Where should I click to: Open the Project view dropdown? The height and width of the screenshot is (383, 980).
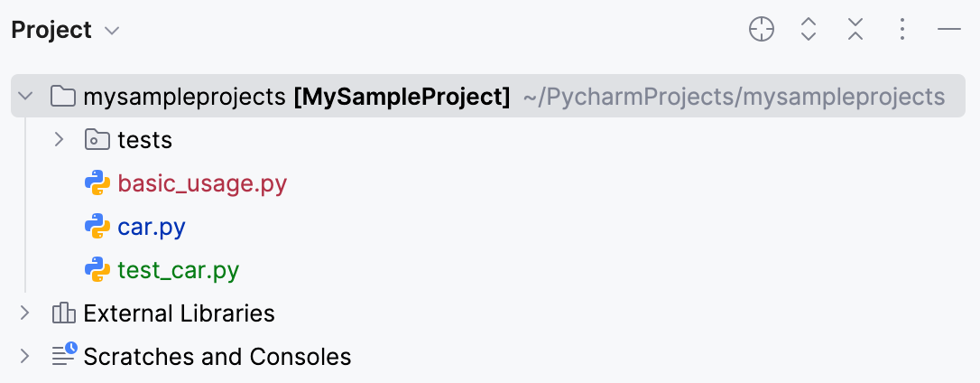(x=112, y=31)
